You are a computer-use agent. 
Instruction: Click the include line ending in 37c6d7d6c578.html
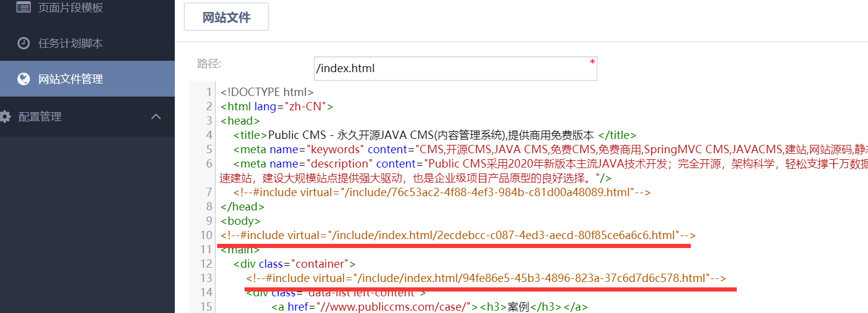pyautogui.click(x=486, y=278)
